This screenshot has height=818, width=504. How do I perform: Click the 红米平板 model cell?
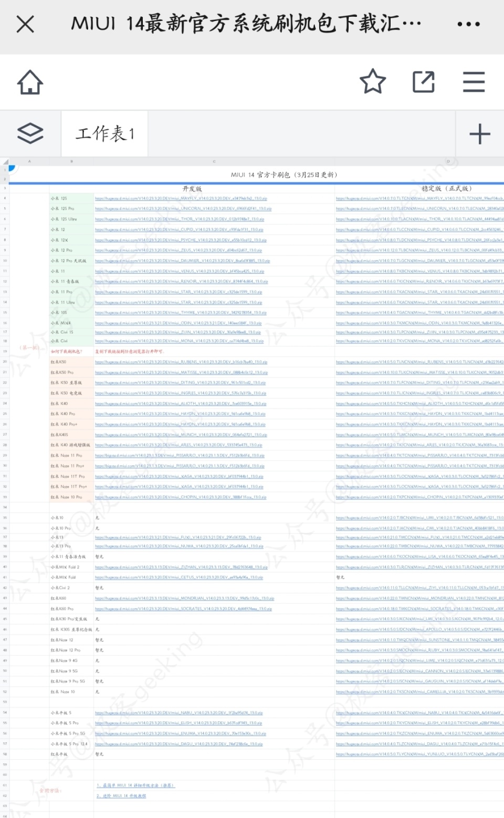(59, 754)
